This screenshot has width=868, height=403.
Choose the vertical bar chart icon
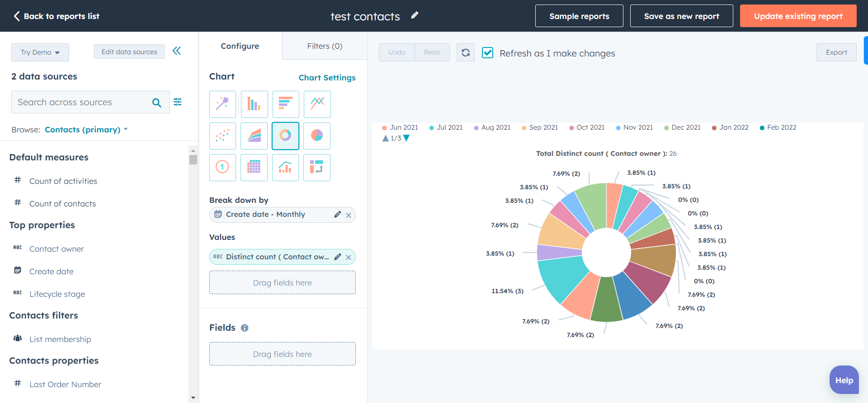(x=254, y=104)
